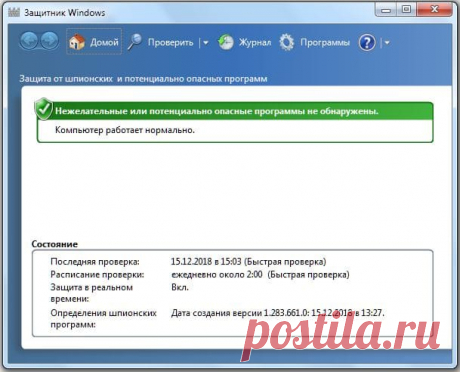This screenshot has height=372, width=460.
Task: Click the Windows Defender title bar icon
Action: point(14,13)
